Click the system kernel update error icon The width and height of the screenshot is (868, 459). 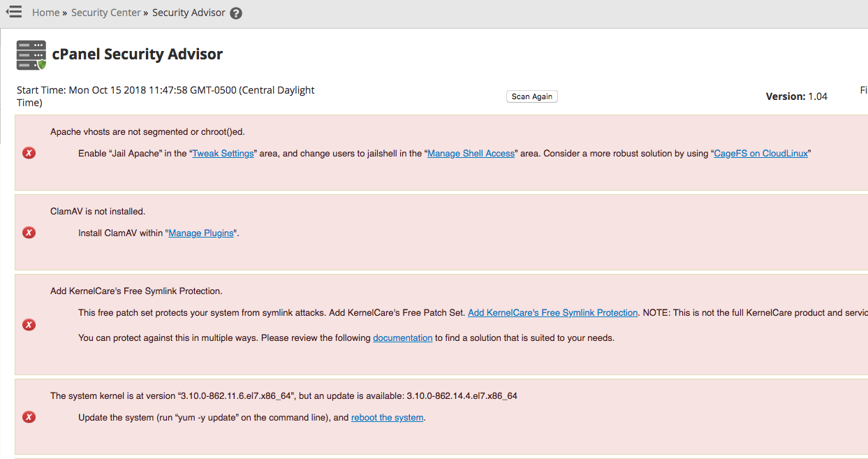[29, 417]
